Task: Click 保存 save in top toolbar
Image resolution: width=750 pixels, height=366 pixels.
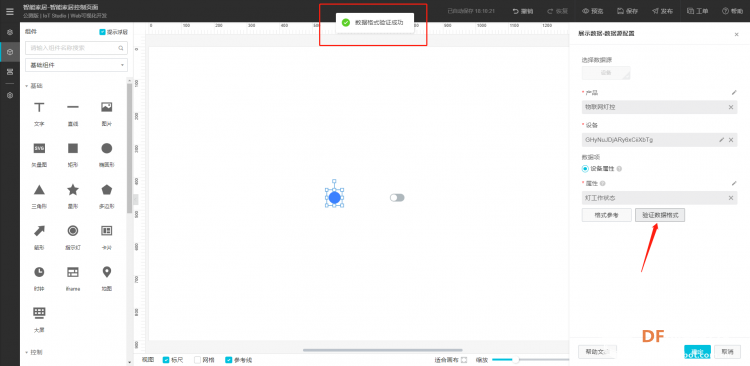Action: tap(627, 11)
